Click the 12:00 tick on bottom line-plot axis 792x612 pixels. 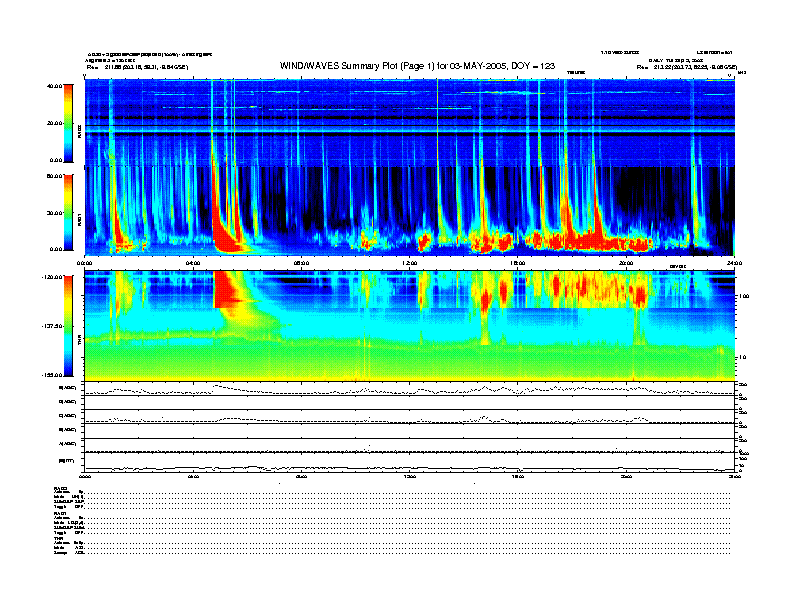(x=410, y=476)
